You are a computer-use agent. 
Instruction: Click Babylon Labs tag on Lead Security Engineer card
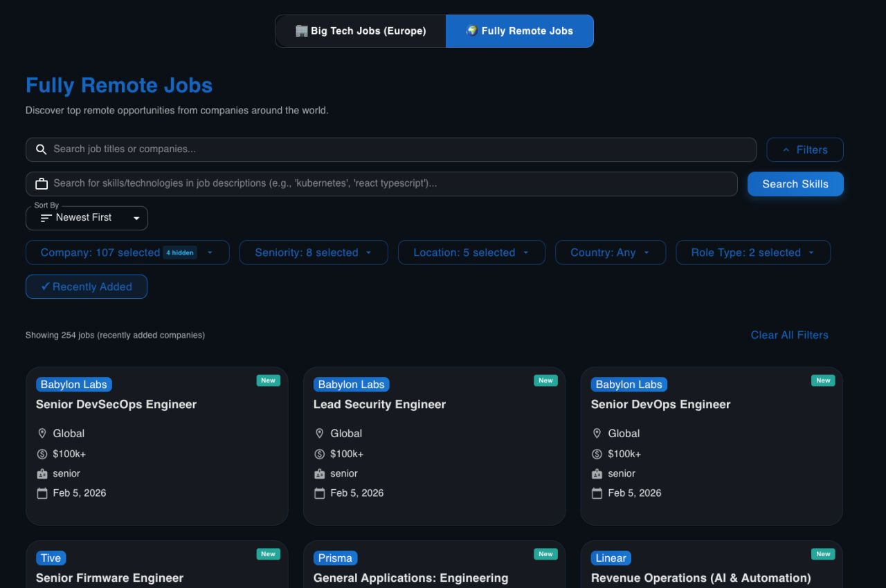(x=352, y=385)
